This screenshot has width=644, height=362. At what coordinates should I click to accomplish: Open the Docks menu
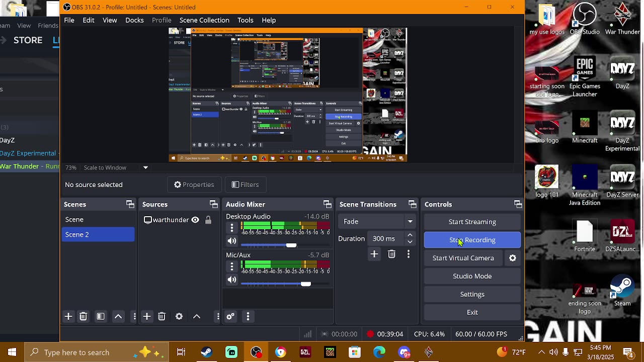134,20
